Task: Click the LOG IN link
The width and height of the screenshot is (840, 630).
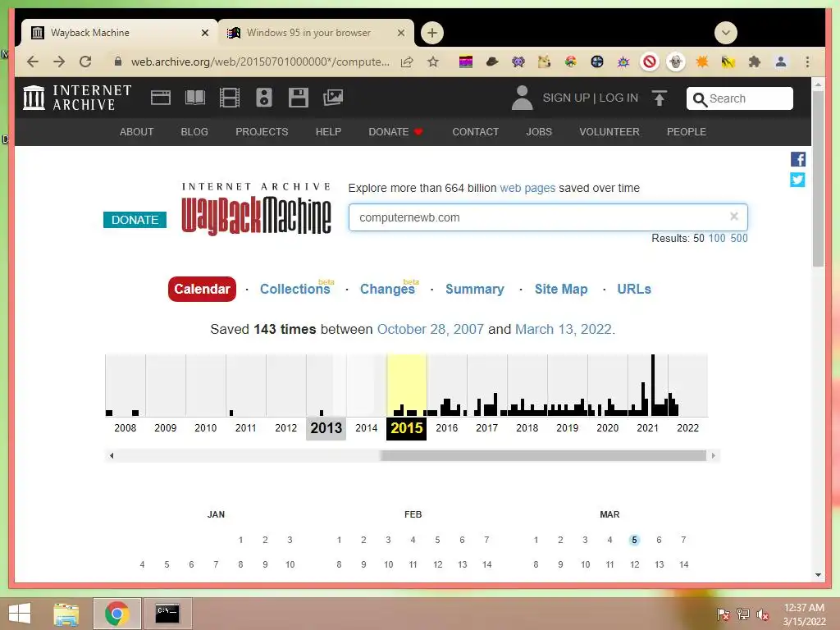Action: (x=619, y=98)
